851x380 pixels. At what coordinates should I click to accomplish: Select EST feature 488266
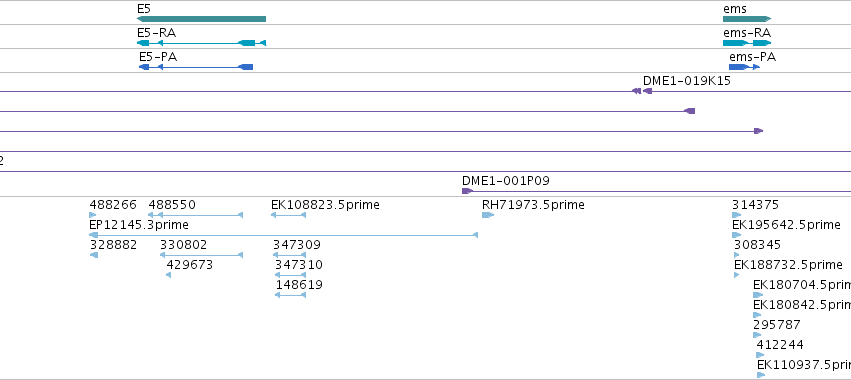[93, 215]
